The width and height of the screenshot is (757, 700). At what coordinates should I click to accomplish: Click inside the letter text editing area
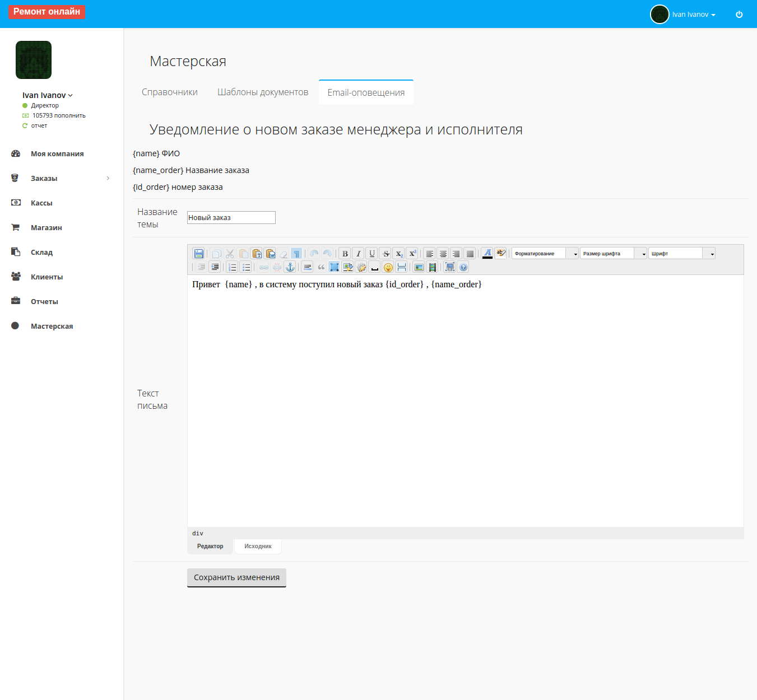pyautogui.click(x=466, y=401)
